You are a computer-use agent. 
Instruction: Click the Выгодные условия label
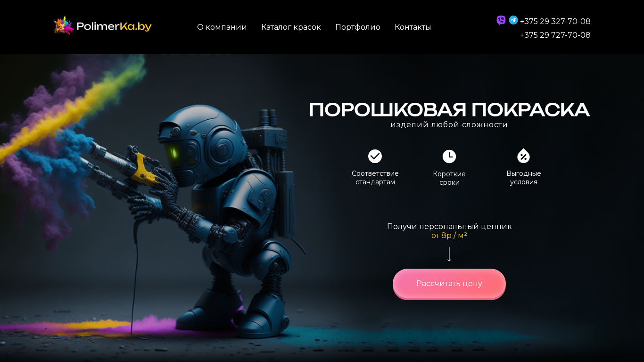click(x=523, y=178)
